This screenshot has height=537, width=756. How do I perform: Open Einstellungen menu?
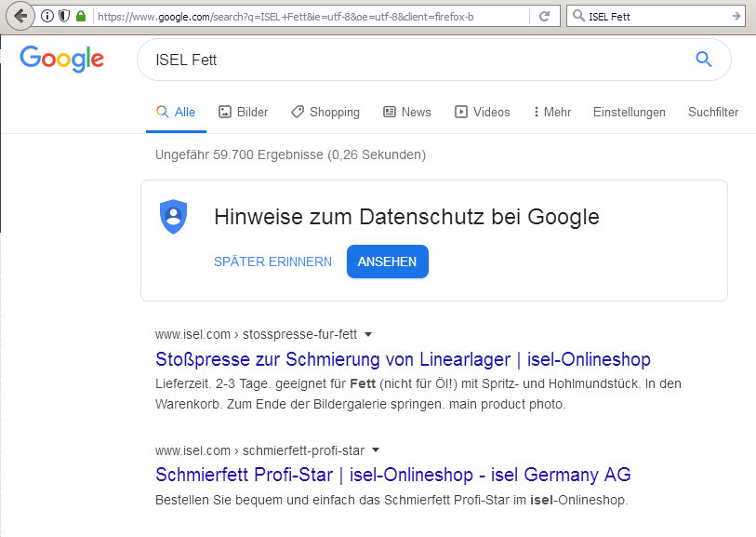[630, 112]
